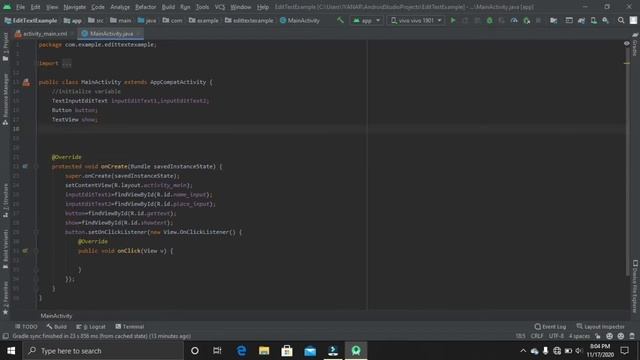Open the SDK Manager icon
The image size is (640, 360).
coord(606,20)
